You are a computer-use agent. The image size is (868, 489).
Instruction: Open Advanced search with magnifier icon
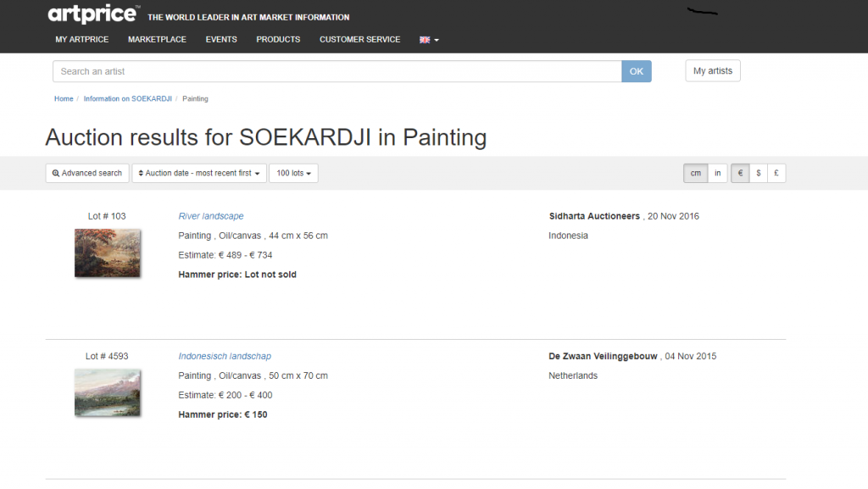87,173
